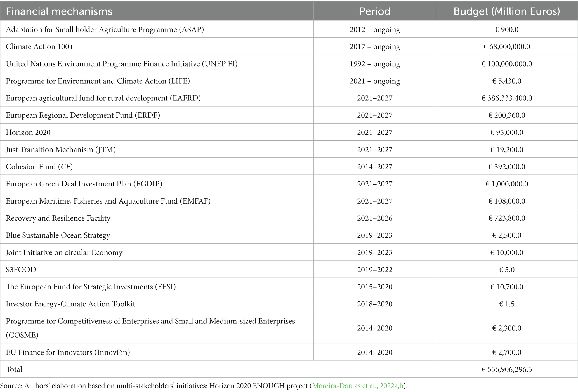Click the ASAP programme row name
The height and width of the screenshot is (392, 578).
click(105, 29)
